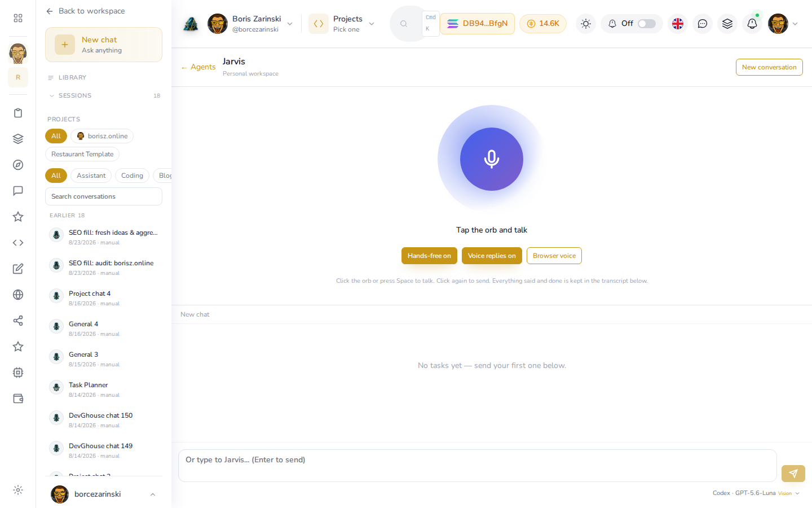Toggle Voice replies on
The width and height of the screenshot is (812, 508).
492,256
